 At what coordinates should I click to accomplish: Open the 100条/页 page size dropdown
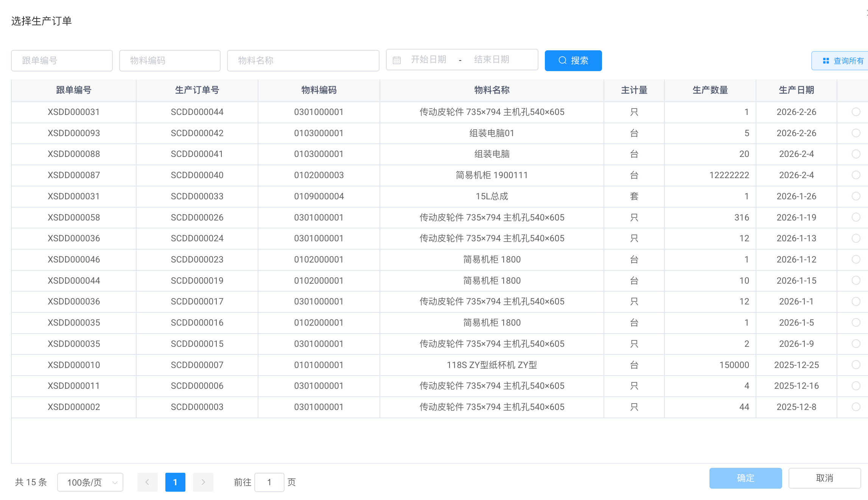90,482
